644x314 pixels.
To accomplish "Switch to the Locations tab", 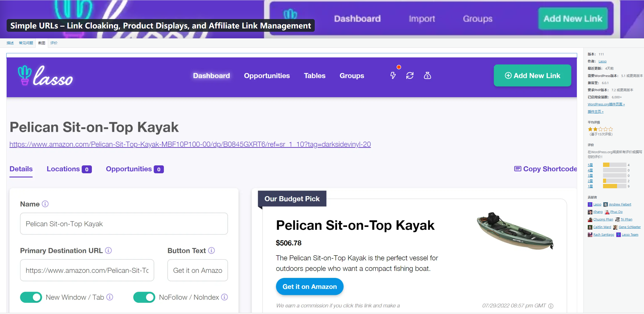I will point(69,169).
